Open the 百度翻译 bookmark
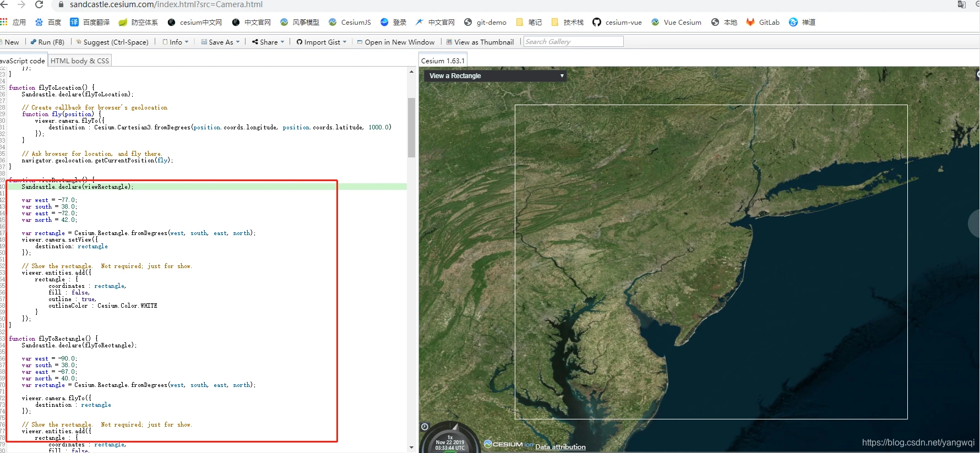Screen dimensions: 980x453 click(x=90, y=22)
